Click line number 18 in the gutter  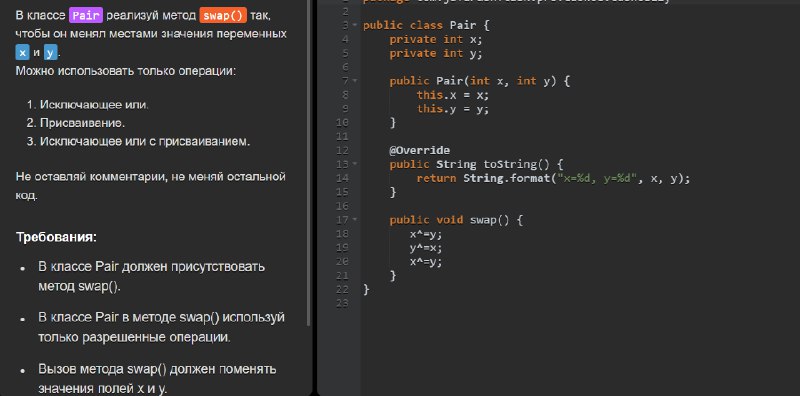pos(343,234)
